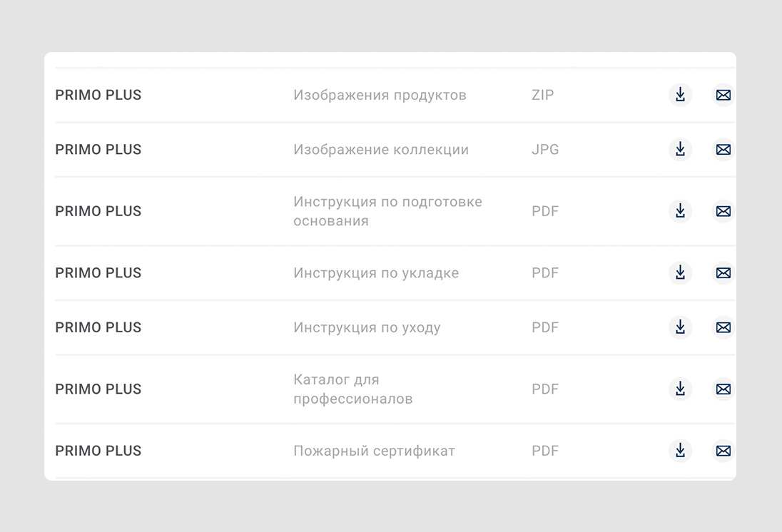Click PRIMO PLUS in the Каталог row
The width and height of the screenshot is (782, 532).
(x=98, y=389)
